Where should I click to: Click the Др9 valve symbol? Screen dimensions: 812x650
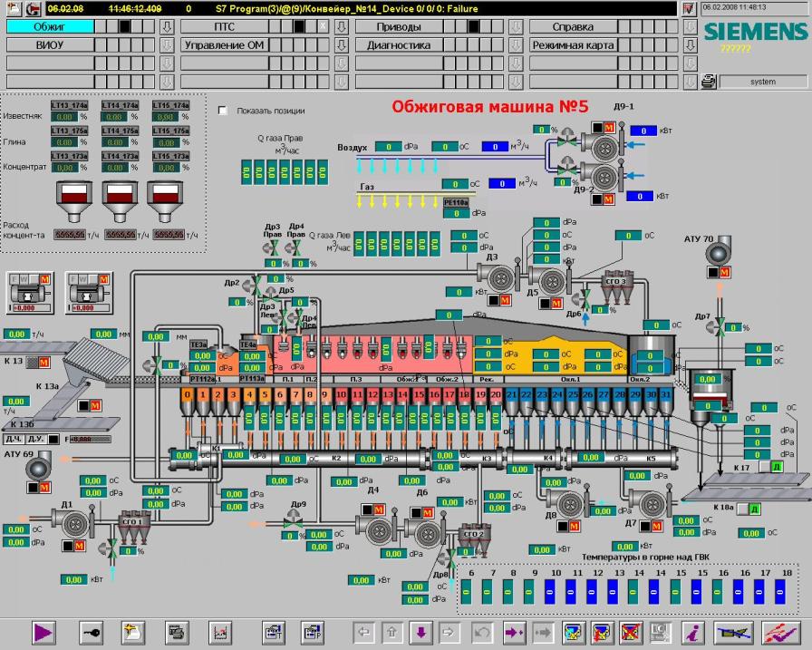295,518
